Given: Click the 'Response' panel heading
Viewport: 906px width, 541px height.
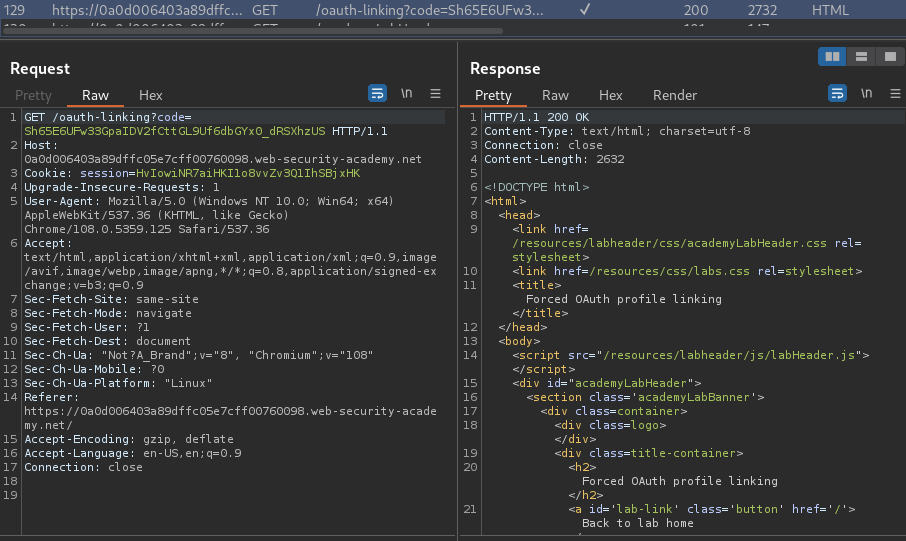Looking at the screenshot, I should click(x=505, y=69).
